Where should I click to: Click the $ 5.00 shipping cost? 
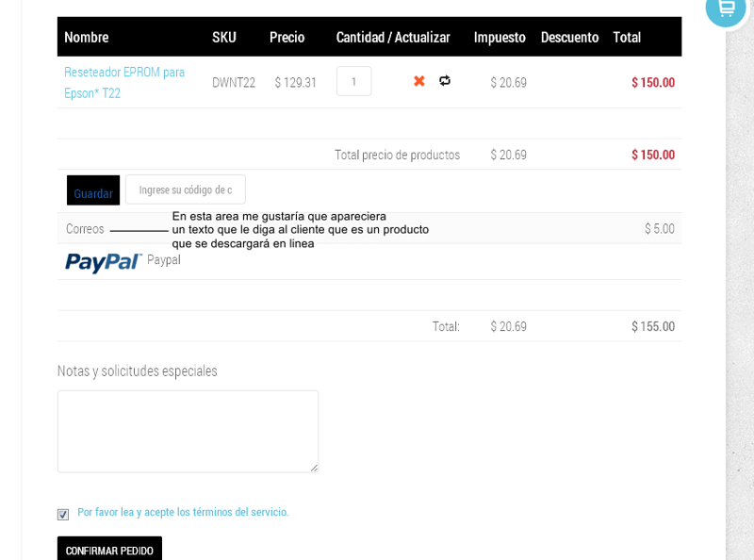[660, 228]
